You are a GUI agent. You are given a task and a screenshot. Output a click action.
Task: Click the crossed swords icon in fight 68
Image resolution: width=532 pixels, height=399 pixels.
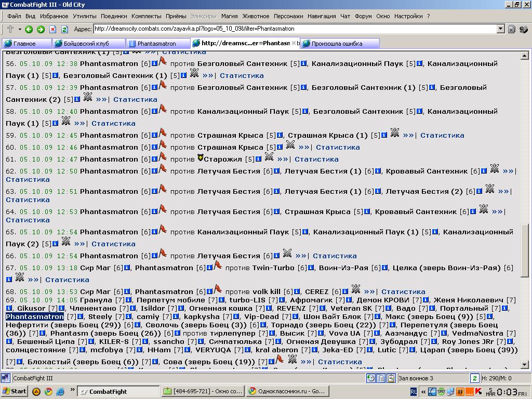[x=355, y=289]
